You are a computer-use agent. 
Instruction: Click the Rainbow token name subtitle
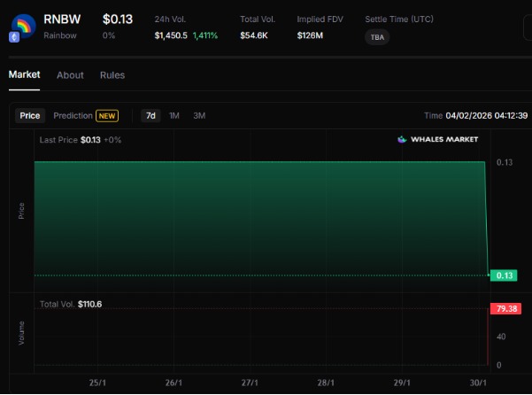[60, 35]
